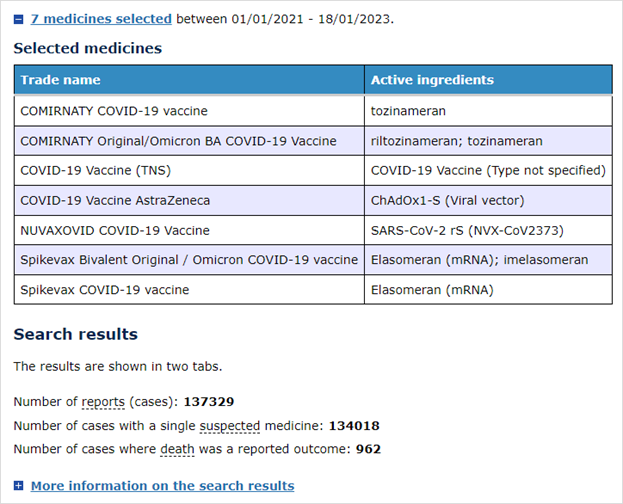
Task: Select the 'COVID-19 Vaccine AstraZeneca' cell
Action: click(x=115, y=201)
